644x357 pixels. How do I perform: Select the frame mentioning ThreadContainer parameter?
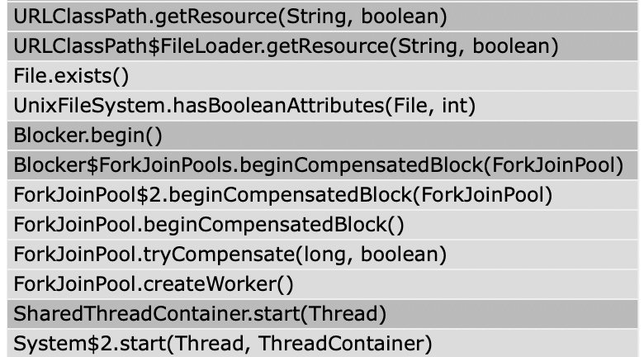(x=322, y=343)
